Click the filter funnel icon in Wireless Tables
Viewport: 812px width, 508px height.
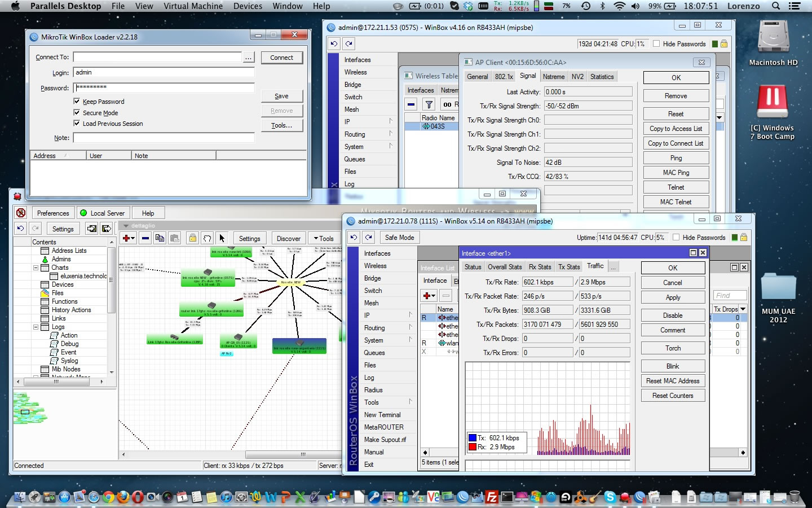tap(429, 104)
